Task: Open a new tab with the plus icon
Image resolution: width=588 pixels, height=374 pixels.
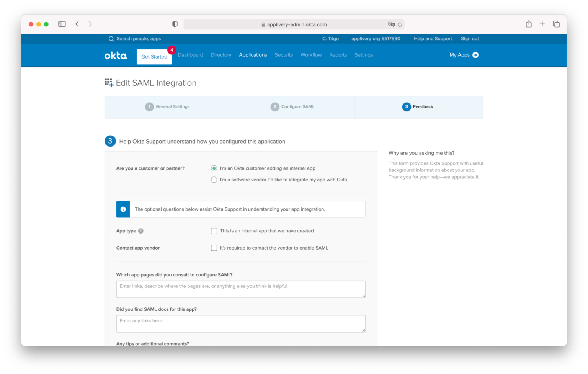Action: 542,24
